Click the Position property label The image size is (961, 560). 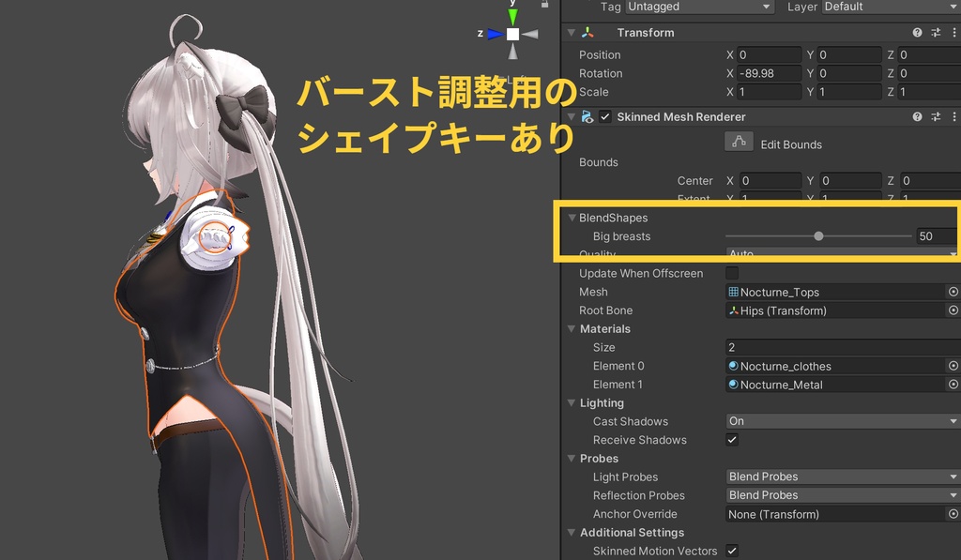600,54
